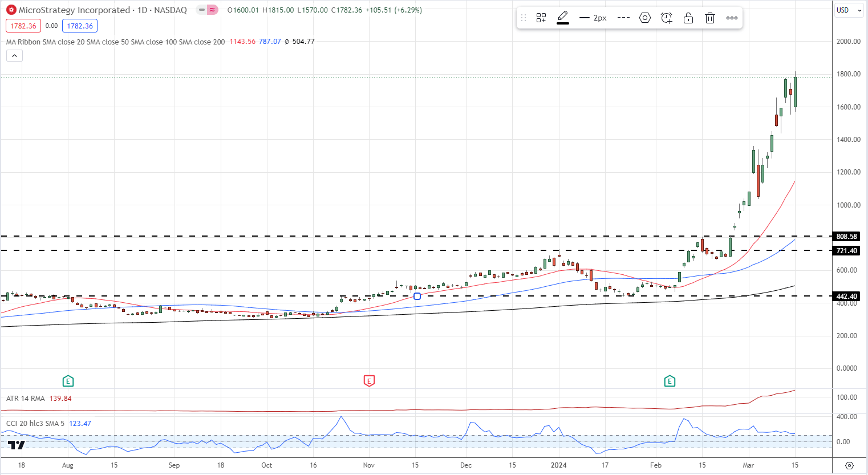Image resolution: width=868 pixels, height=475 pixels.
Task: Open the more options ellipsis menu
Action: click(x=732, y=18)
